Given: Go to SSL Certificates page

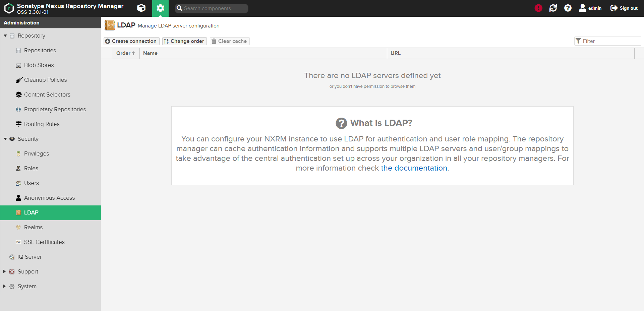Looking at the screenshot, I should 44,242.
